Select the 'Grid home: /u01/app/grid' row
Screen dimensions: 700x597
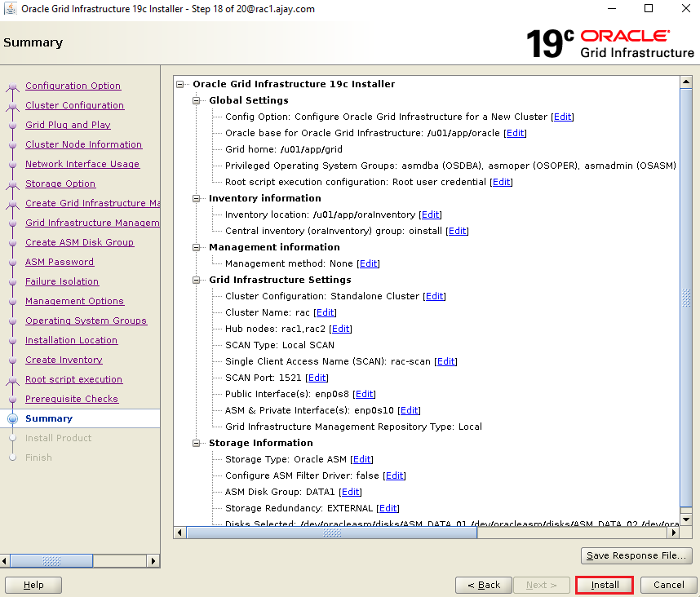(x=284, y=149)
